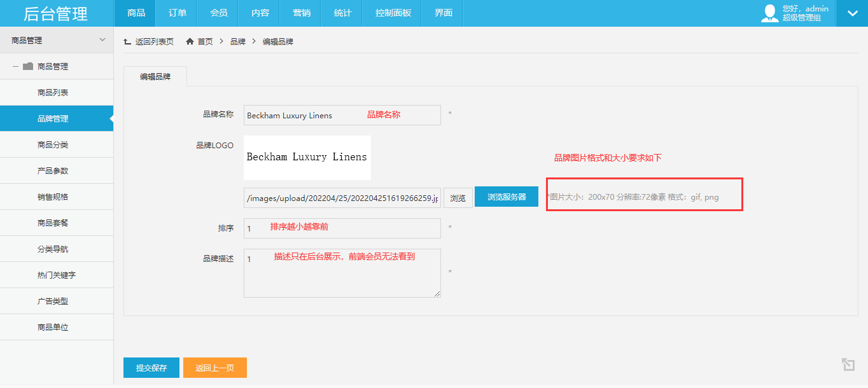Select 热门关键字 in the sidebar
This screenshot has height=388, width=868.
pyautogui.click(x=57, y=275)
